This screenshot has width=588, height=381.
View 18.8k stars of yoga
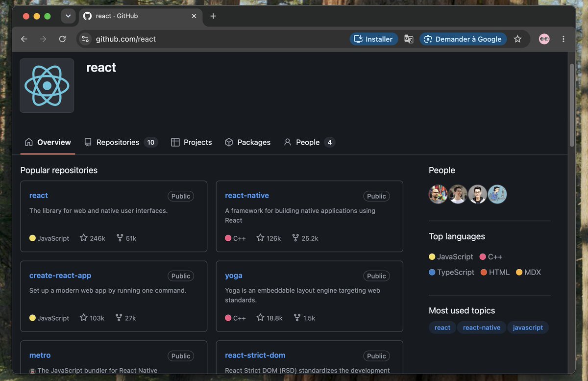[269, 318]
